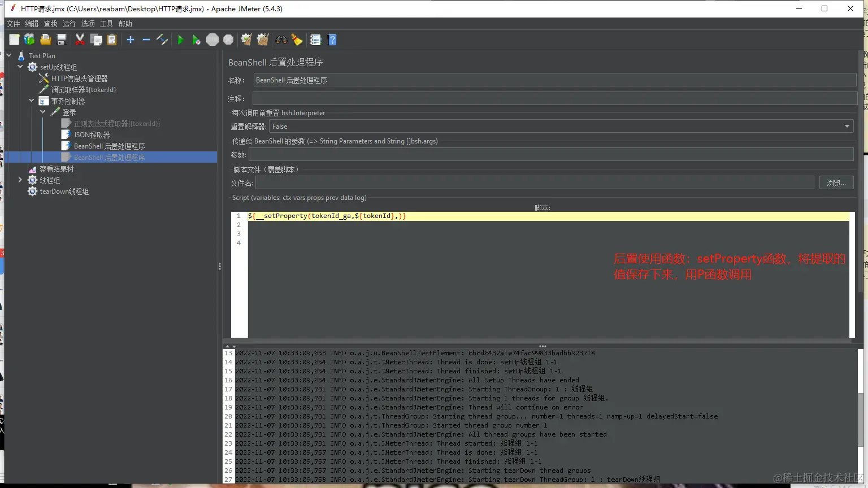Save the test plan with the floppy icon
The height and width of the screenshot is (488, 868).
[x=62, y=40]
